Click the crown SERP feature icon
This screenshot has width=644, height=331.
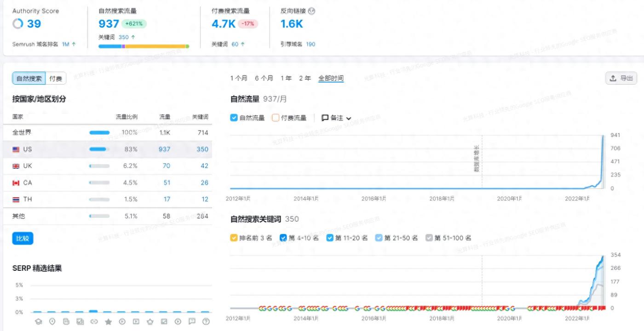tap(150, 322)
